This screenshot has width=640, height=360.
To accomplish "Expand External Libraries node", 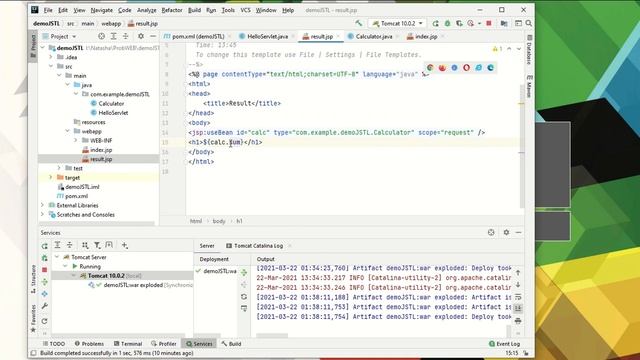I will pos(42,205).
